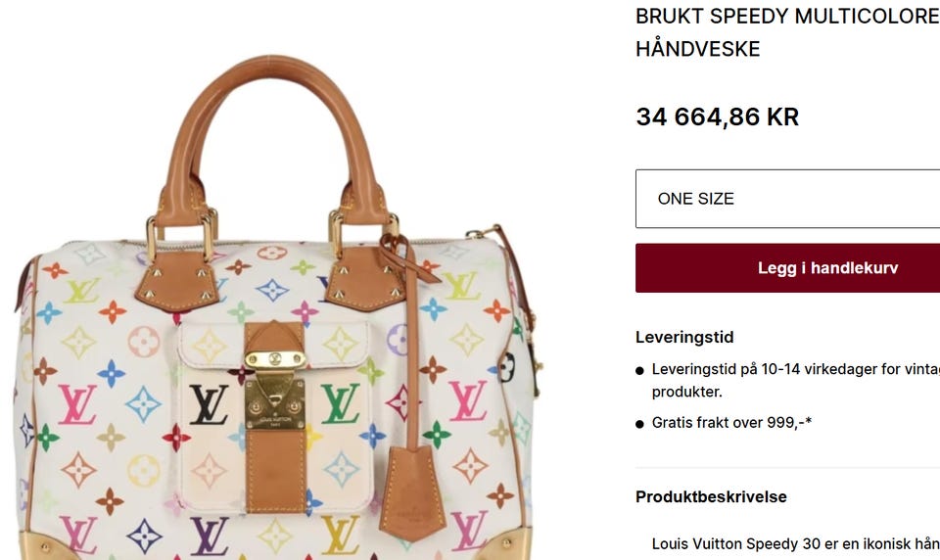This screenshot has width=940, height=560.
Task: Click the Gratis frakt over 999 text
Action: tap(731, 423)
